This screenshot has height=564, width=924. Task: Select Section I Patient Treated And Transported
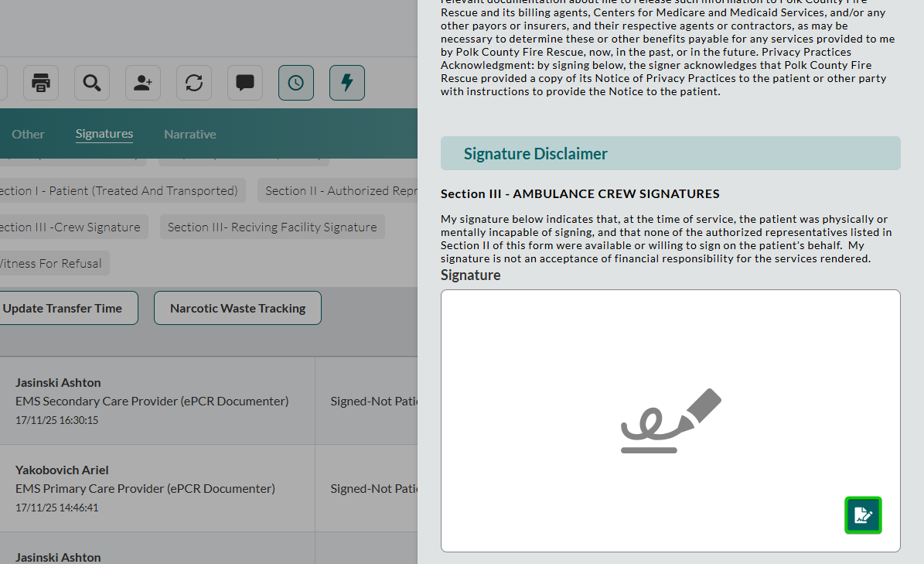point(120,190)
